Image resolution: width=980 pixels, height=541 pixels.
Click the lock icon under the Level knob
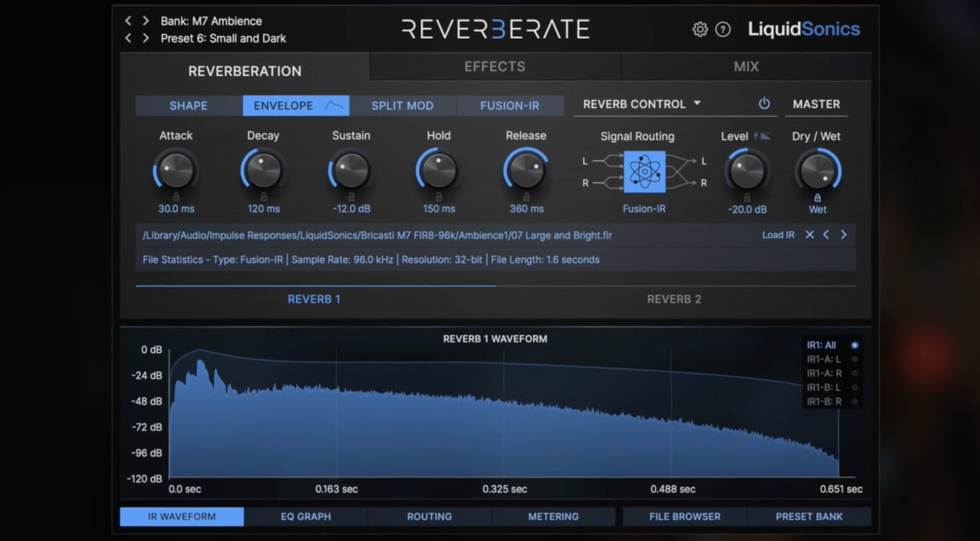746,198
